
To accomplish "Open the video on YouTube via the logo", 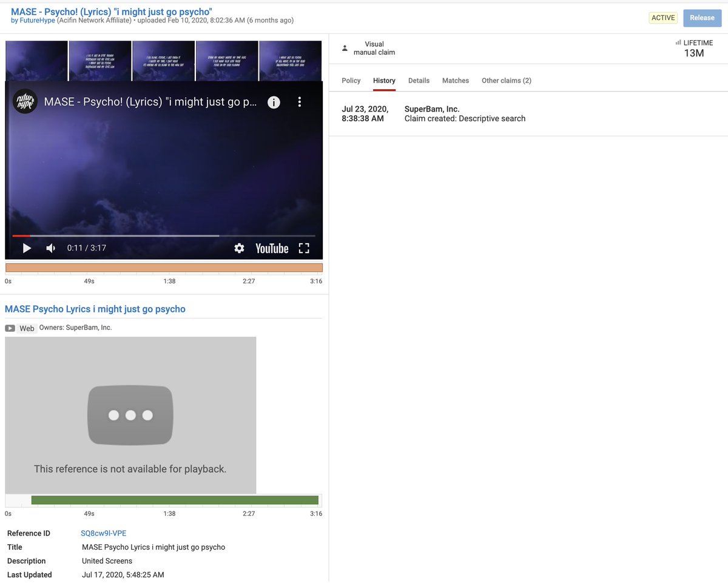I will pyautogui.click(x=272, y=248).
